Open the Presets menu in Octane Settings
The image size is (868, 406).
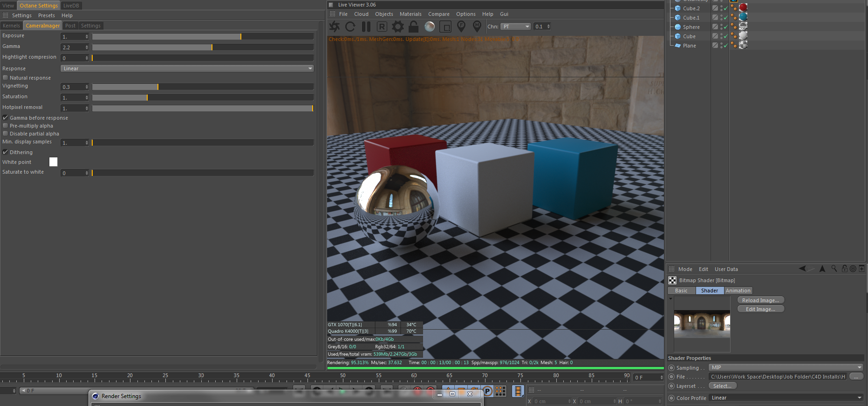click(x=47, y=15)
